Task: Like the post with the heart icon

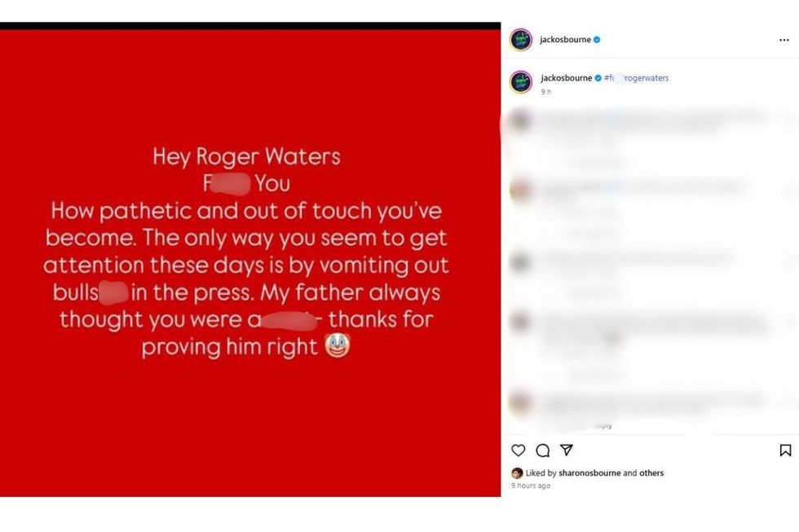Action: click(x=519, y=451)
